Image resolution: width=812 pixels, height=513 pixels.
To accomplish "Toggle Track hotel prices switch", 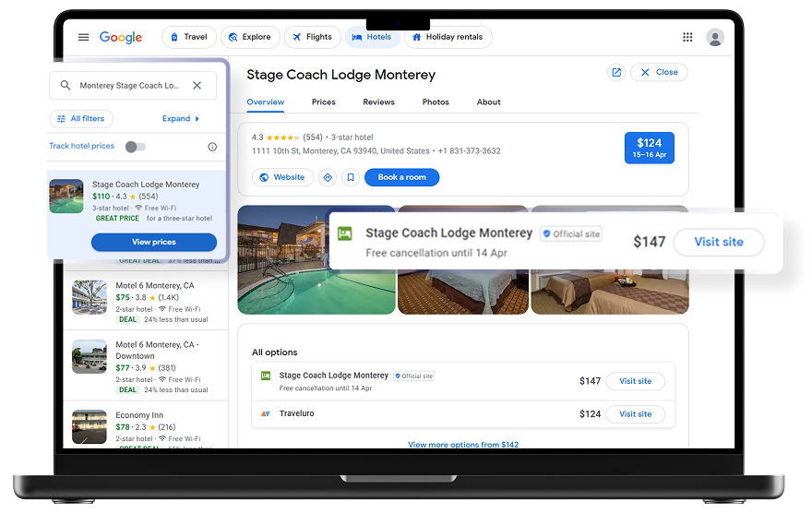I will click(x=136, y=147).
